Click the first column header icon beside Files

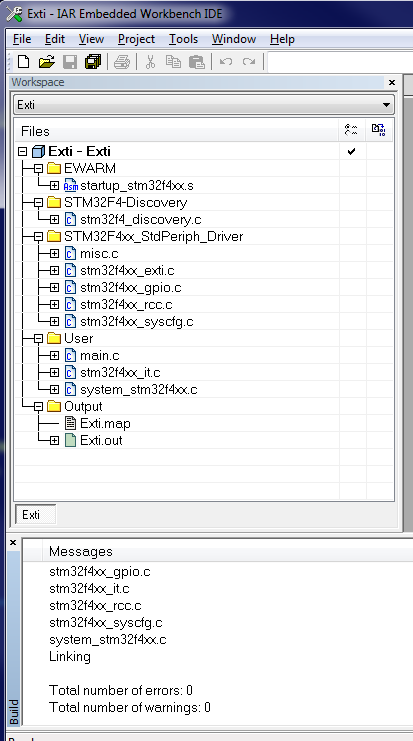point(351,130)
